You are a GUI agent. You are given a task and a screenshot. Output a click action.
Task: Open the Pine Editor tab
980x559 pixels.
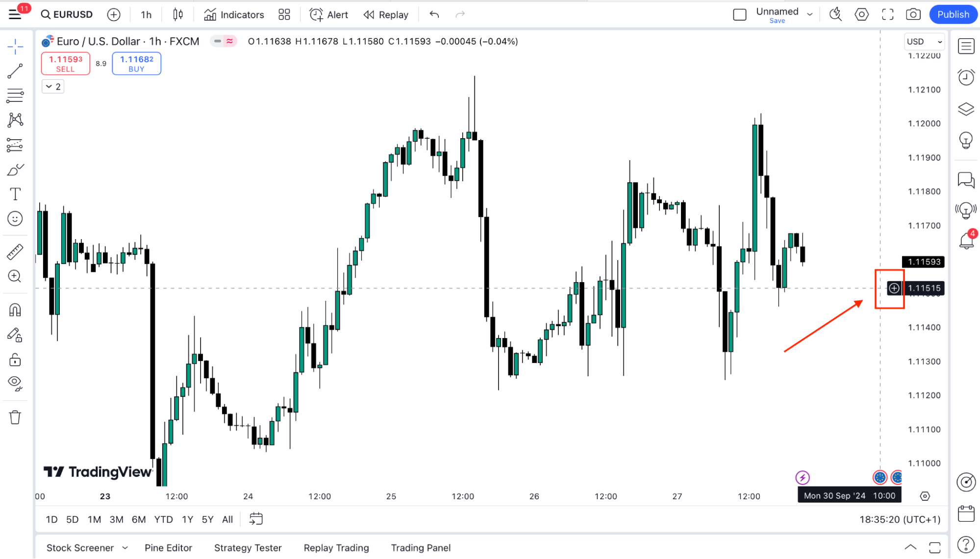point(168,548)
